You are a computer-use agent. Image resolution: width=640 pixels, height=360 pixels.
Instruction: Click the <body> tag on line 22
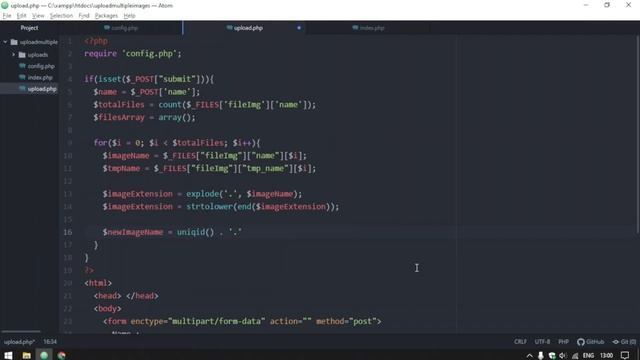pos(107,309)
